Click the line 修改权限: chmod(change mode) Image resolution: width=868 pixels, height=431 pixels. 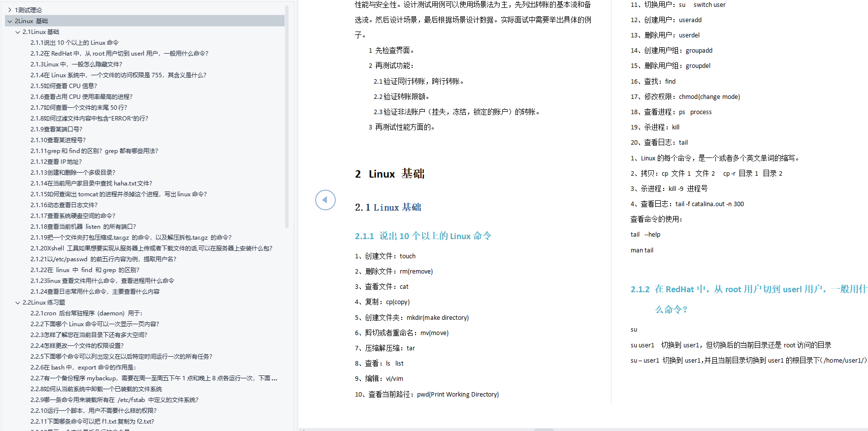coord(685,96)
